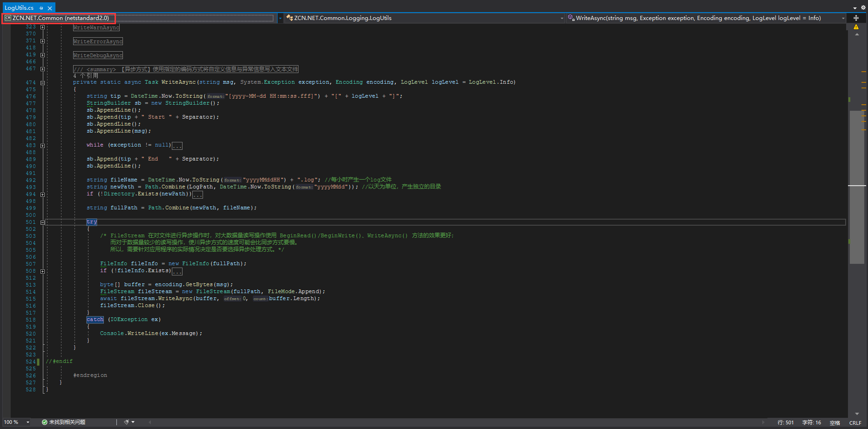Click the ellipsis after Directory.Exists(newPath)
The height and width of the screenshot is (429, 868).
click(197, 194)
